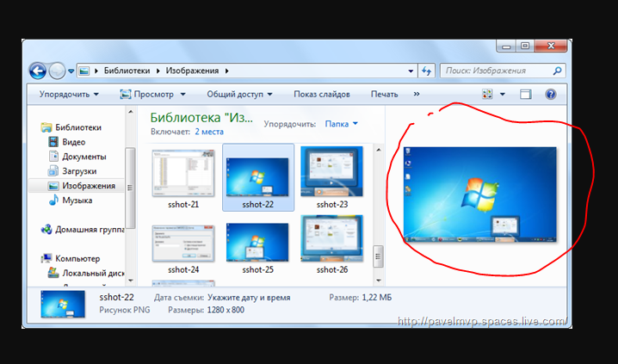The image size is (618, 364).
Task: Click the Размер value 1,22 МБ
Action: [377, 298]
